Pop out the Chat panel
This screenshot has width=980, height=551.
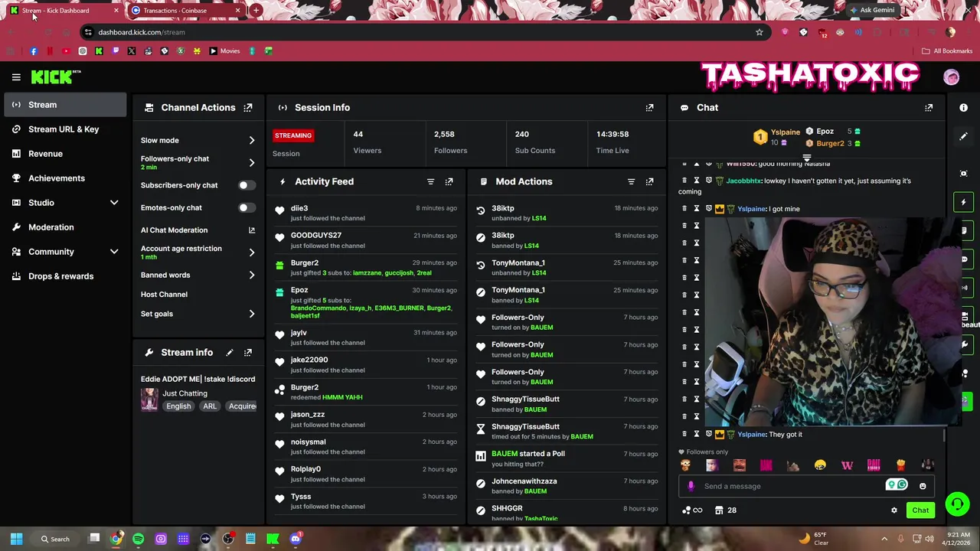click(x=929, y=108)
